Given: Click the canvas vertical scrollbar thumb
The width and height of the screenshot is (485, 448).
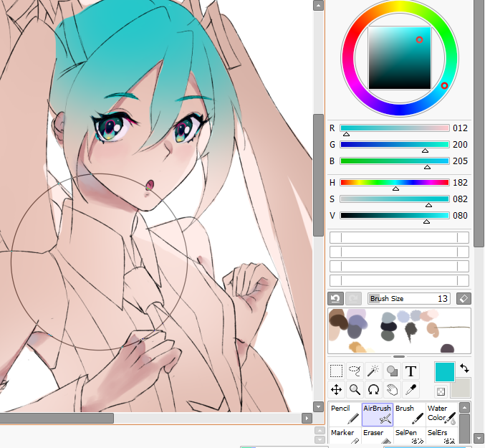Looking at the screenshot, I should 318,175.
